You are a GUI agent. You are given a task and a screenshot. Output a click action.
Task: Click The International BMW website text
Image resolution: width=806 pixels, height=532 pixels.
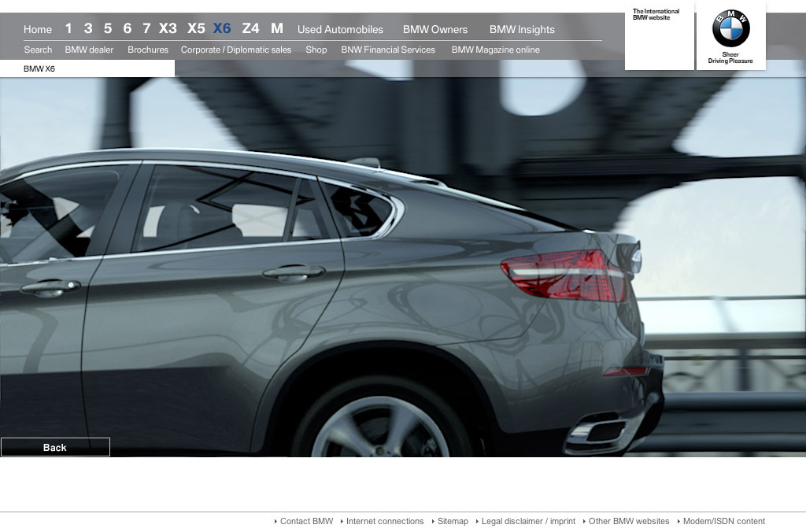click(656, 14)
